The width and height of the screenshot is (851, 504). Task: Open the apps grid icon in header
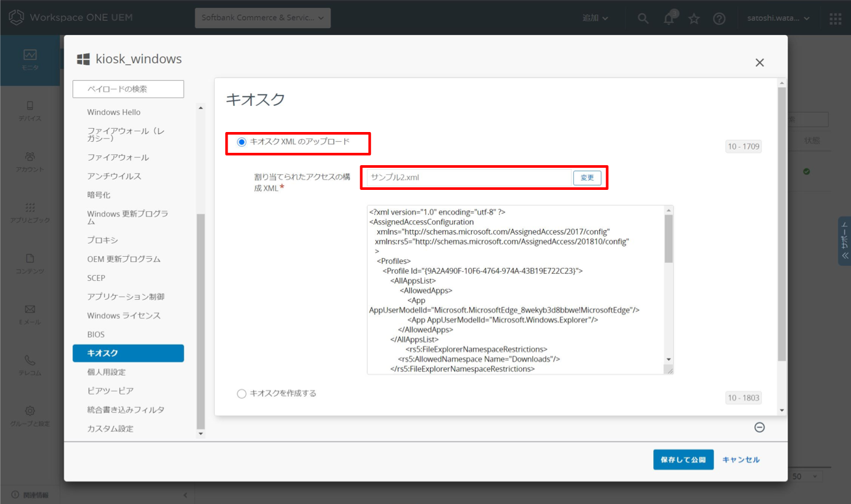point(835,18)
